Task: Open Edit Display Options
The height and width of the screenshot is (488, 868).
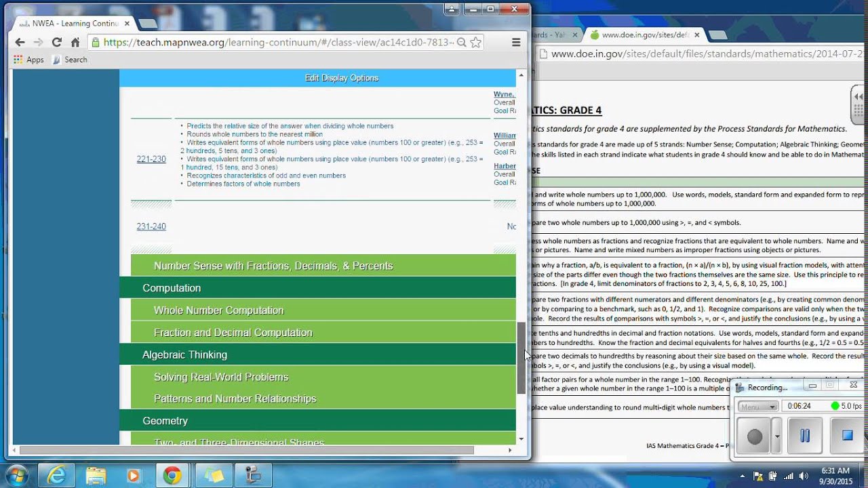Action: click(342, 78)
